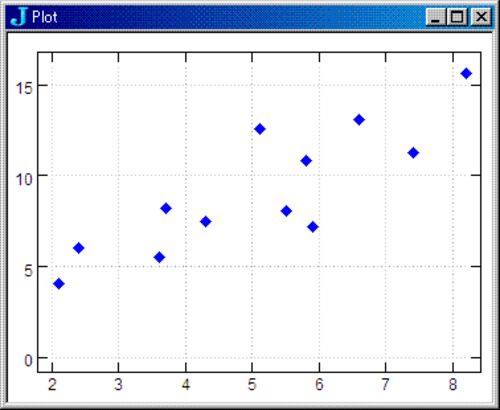Click the data point at x=5.5, y about 8
The image size is (500, 410).
(286, 211)
